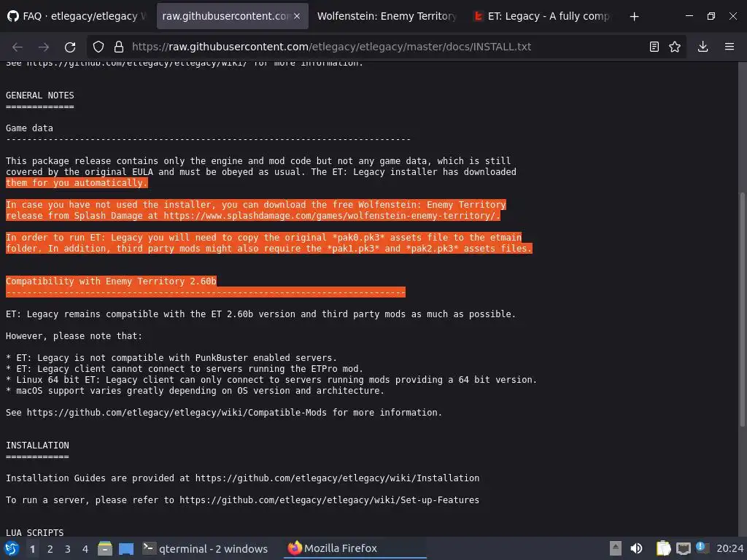Click the ETPro mod bullet line
The width and height of the screenshot is (747, 560).
185,368
